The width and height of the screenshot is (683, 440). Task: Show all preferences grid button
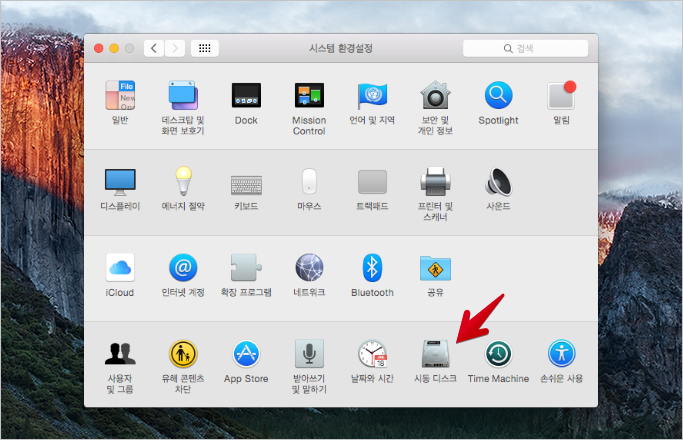[x=205, y=48]
